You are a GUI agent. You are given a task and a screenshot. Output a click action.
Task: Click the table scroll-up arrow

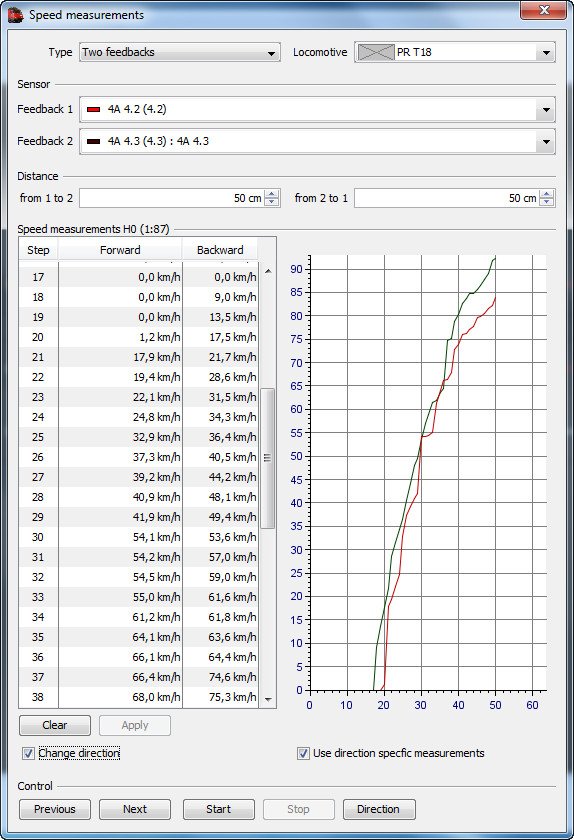[268, 272]
